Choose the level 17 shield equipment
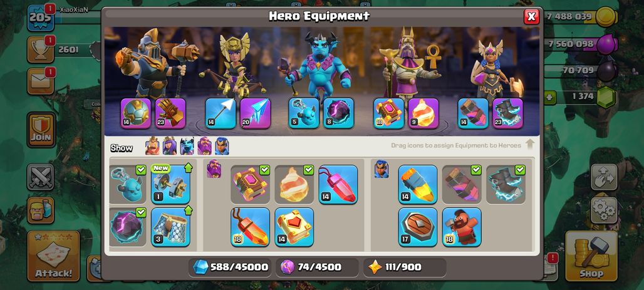 click(x=418, y=227)
